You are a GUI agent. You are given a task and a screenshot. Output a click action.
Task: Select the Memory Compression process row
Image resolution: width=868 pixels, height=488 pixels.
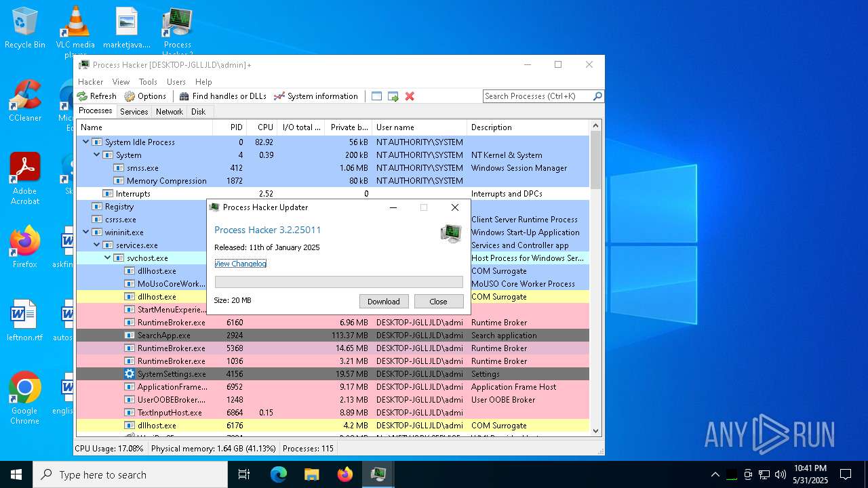coord(332,181)
